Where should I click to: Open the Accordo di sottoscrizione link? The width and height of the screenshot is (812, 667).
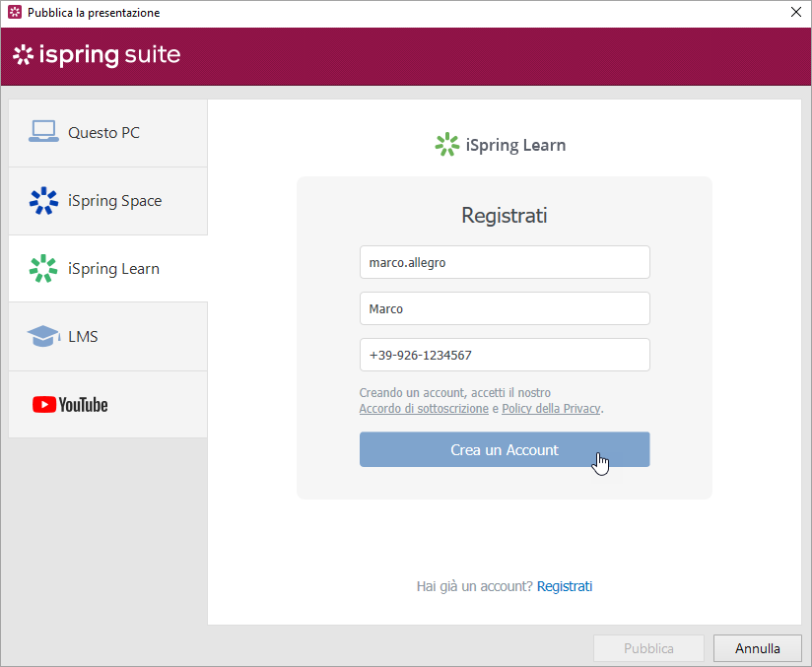coord(424,409)
